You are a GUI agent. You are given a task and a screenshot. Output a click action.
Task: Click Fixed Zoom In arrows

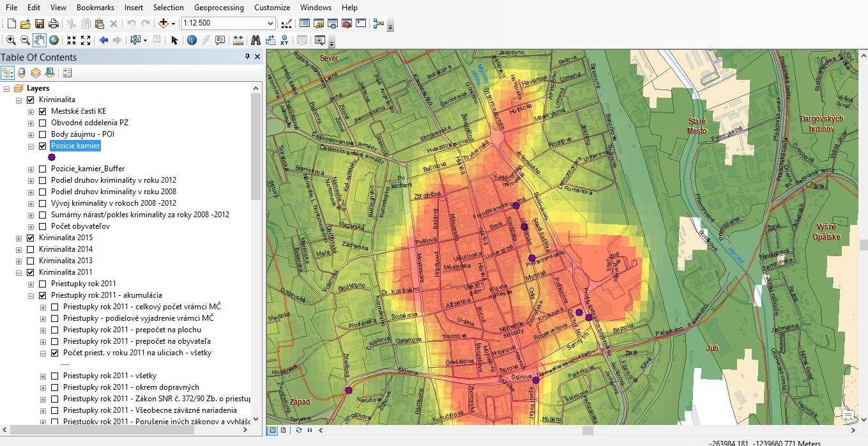72,40
